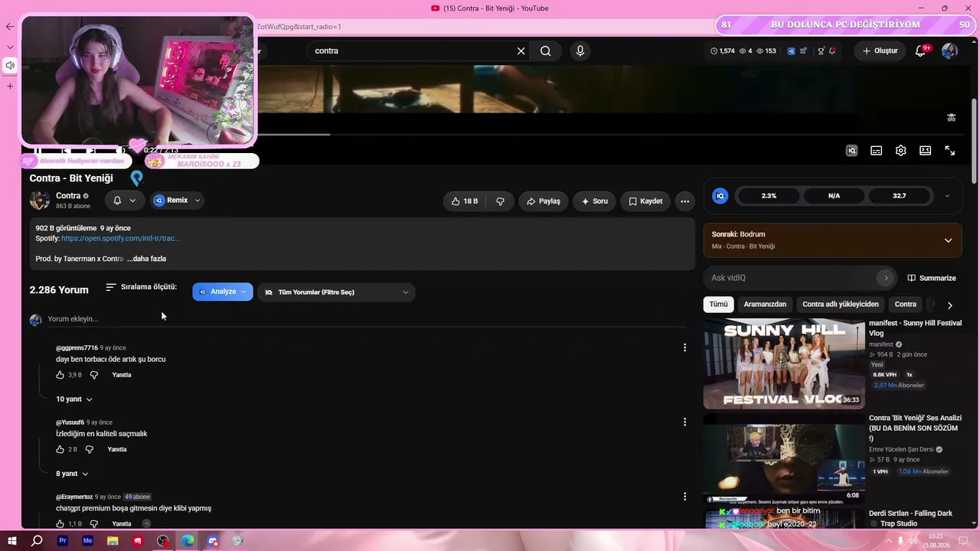The image size is (980, 551).
Task: Dislike the @Eraymertoz comment
Action: click(94, 524)
